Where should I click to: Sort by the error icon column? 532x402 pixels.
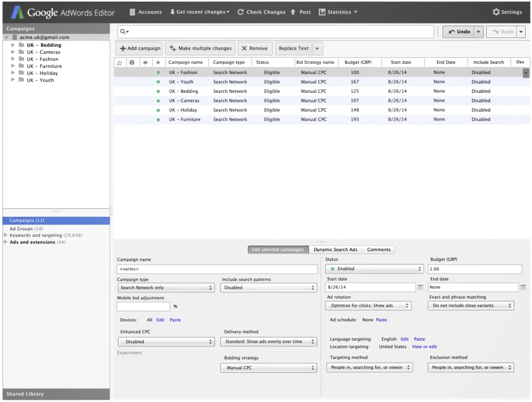pos(132,62)
